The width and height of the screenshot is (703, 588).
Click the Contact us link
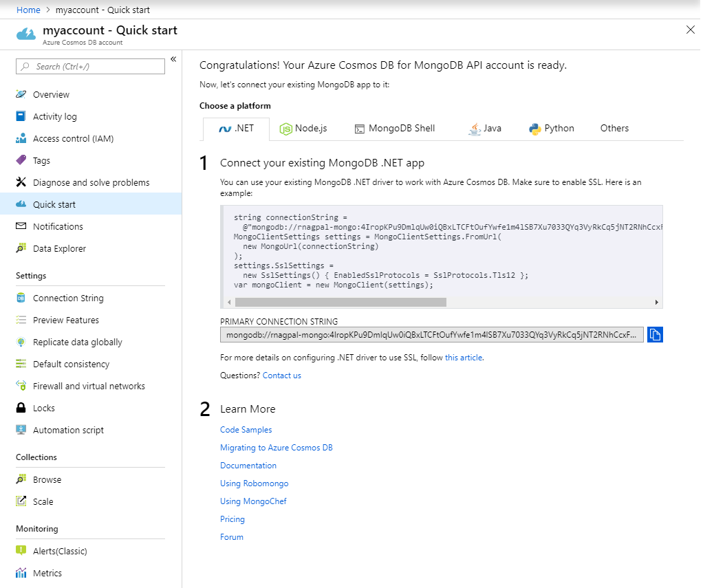281,375
